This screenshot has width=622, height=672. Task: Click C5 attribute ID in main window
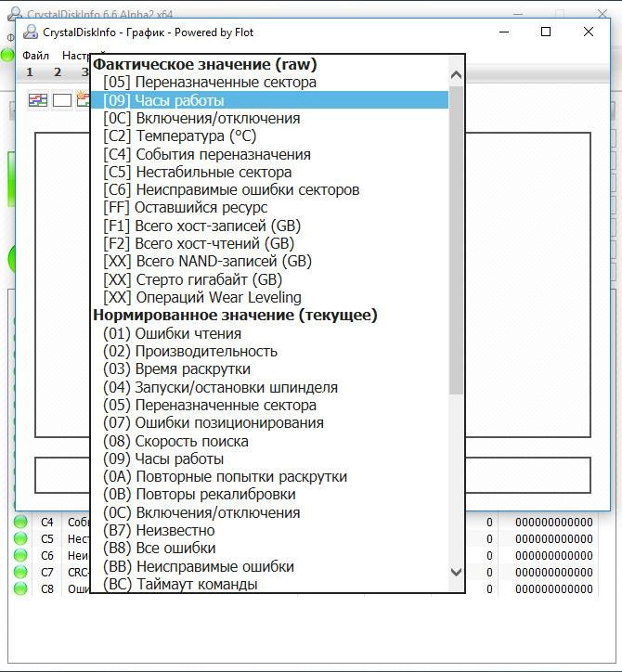coord(47,538)
